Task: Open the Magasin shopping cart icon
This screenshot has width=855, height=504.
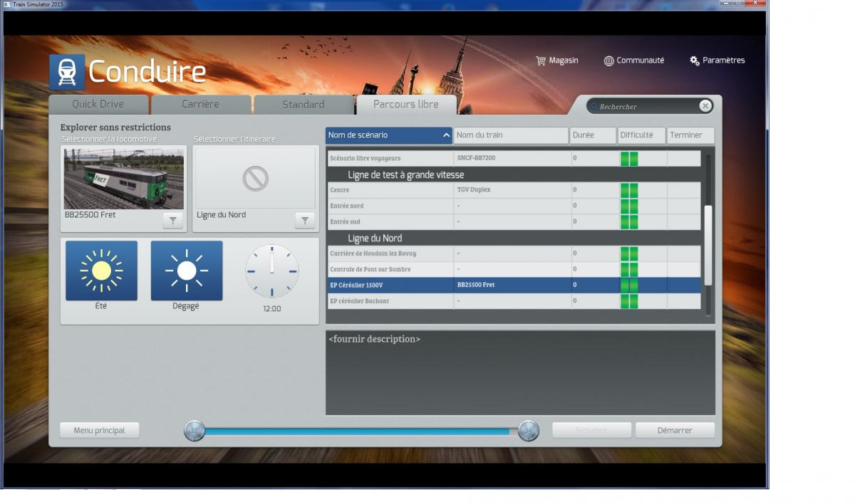Action: tap(541, 61)
